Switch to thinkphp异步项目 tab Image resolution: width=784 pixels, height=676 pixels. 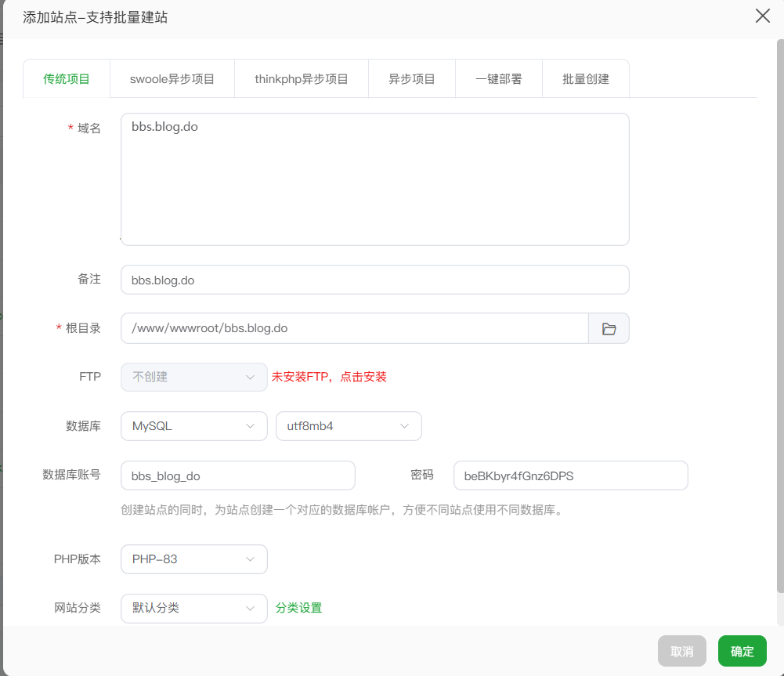pos(302,79)
